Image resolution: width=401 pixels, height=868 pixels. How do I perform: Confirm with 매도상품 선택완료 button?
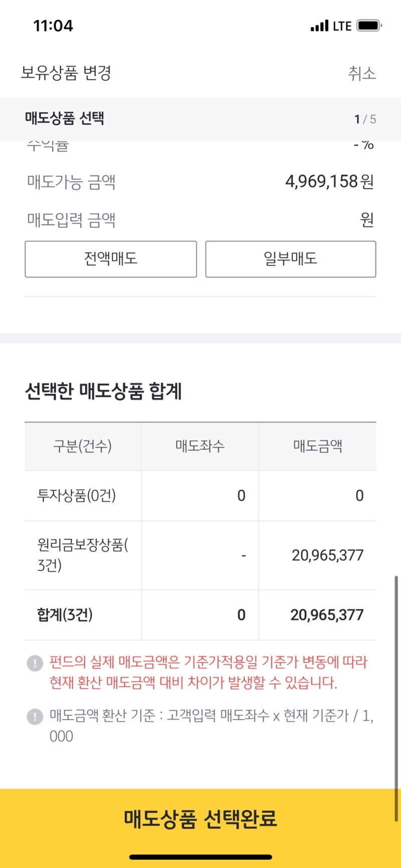point(200,819)
